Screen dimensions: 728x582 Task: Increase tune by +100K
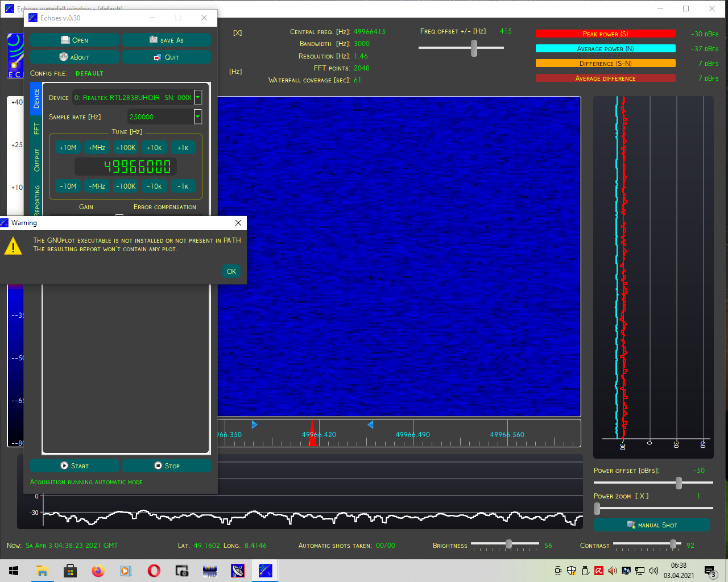pyautogui.click(x=126, y=147)
